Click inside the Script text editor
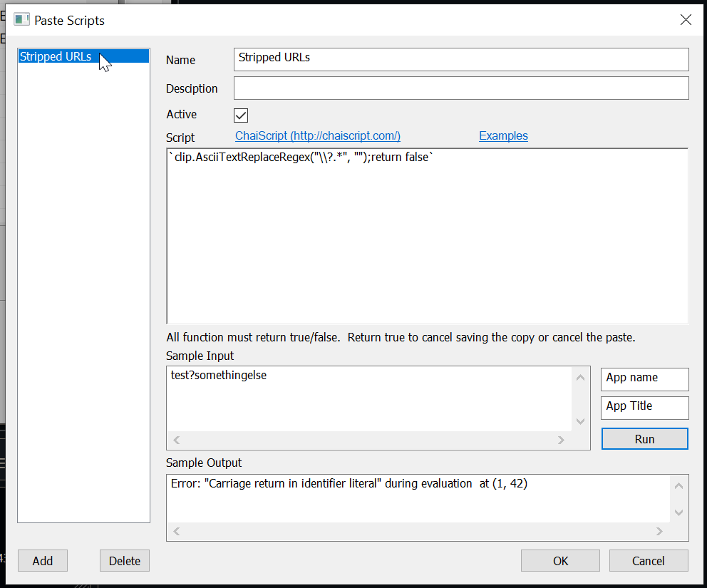 pyautogui.click(x=427, y=236)
